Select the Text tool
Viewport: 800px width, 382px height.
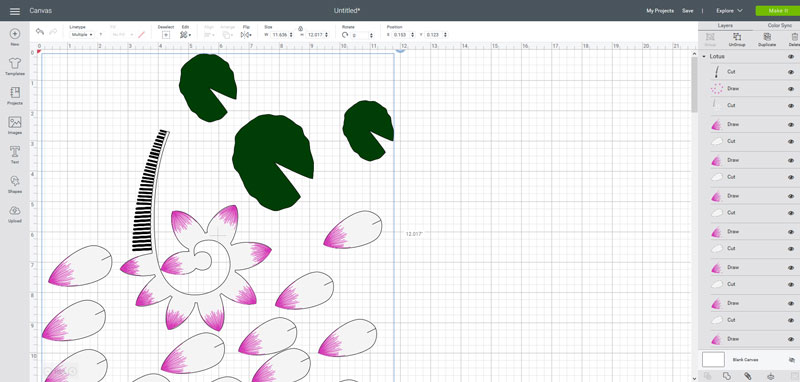[x=15, y=155]
